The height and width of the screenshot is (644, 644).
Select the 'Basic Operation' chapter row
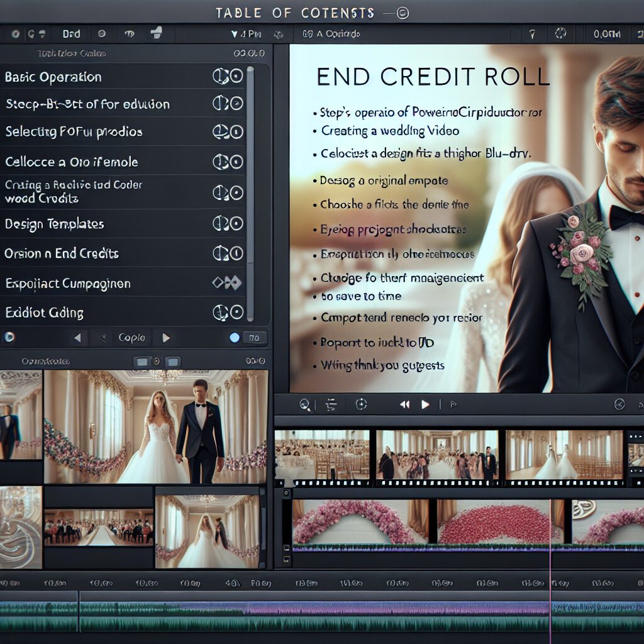123,77
